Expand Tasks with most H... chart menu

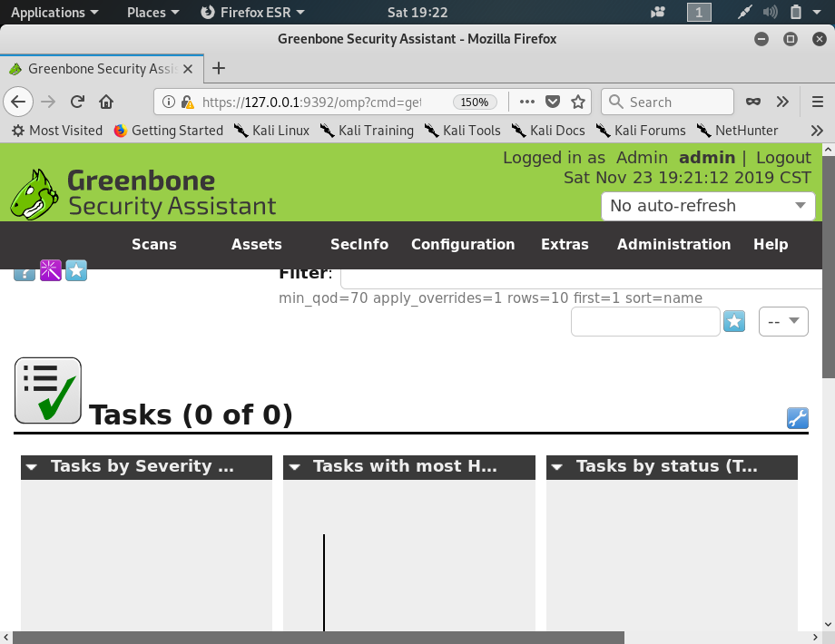(294, 467)
